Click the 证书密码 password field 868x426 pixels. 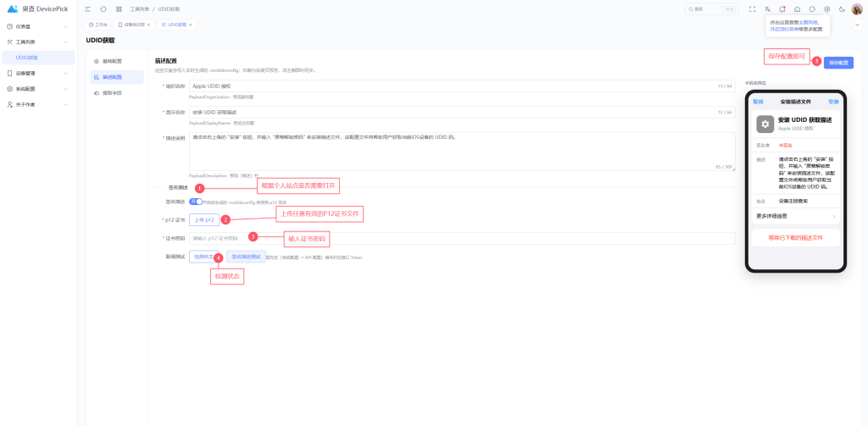tap(462, 239)
